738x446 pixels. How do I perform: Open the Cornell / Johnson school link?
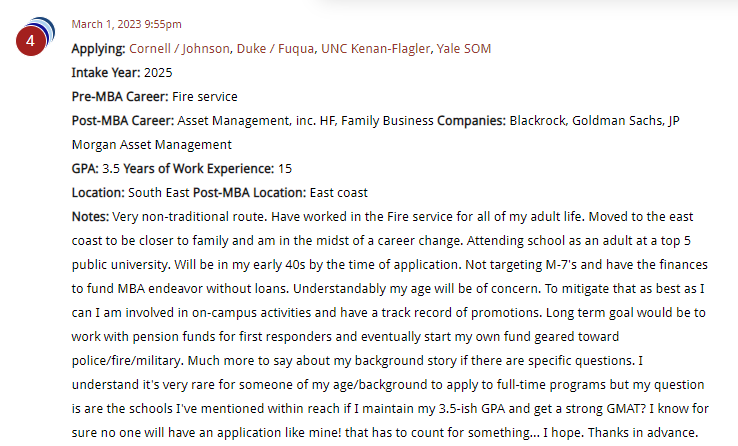point(179,48)
